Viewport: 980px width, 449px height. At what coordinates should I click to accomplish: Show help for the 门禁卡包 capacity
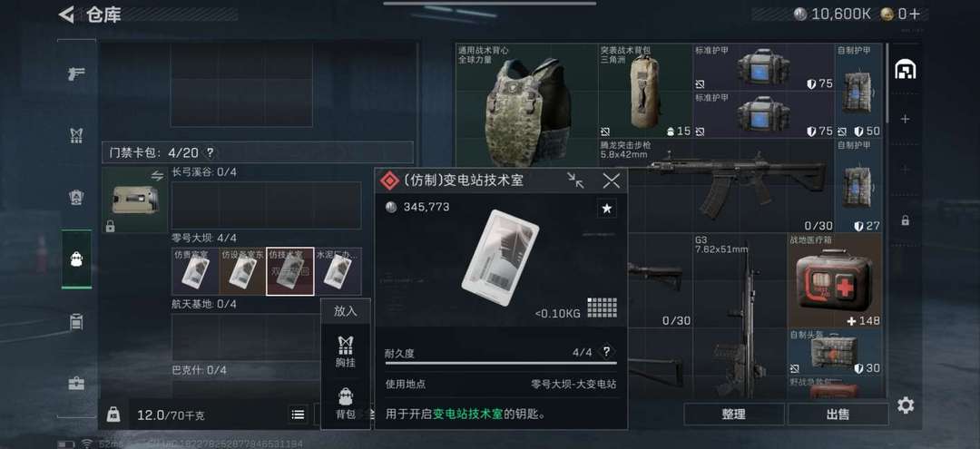(210, 152)
